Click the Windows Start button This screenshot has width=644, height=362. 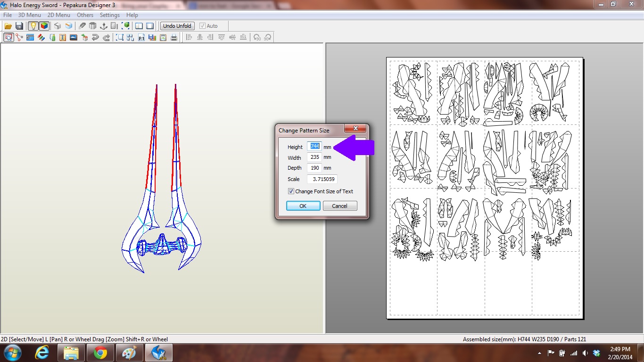pos(12,353)
